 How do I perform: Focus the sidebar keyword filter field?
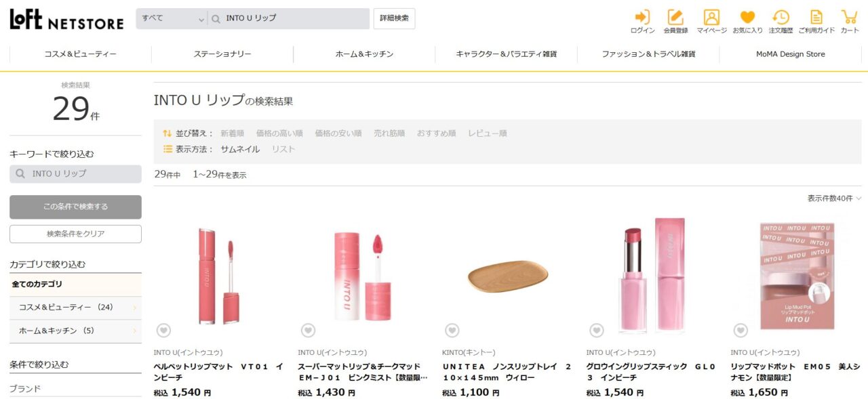tap(75, 174)
